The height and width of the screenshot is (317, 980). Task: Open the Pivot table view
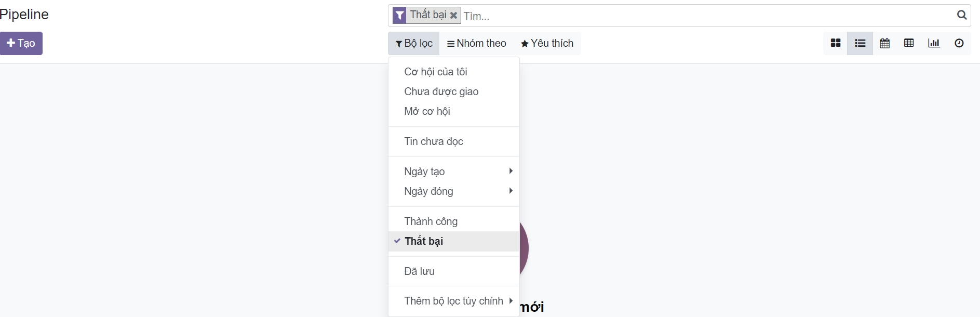909,43
